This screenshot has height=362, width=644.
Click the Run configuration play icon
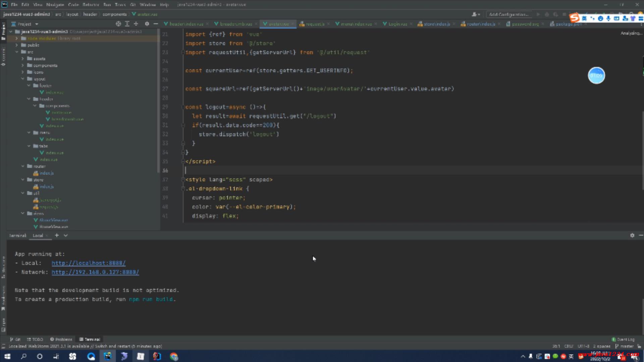click(538, 14)
